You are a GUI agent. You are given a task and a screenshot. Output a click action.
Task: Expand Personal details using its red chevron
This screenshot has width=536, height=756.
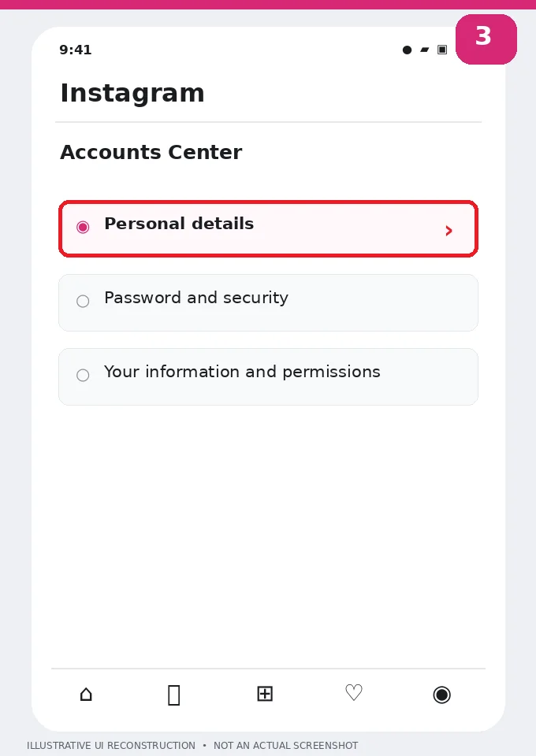[x=449, y=231]
